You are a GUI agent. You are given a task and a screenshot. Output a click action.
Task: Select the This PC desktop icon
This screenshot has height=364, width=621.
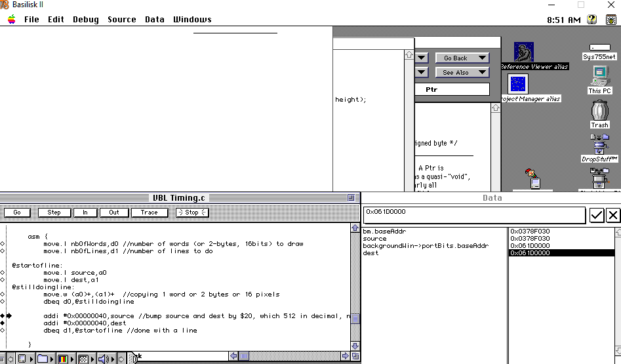pyautogui.click(x=599, y=76)
